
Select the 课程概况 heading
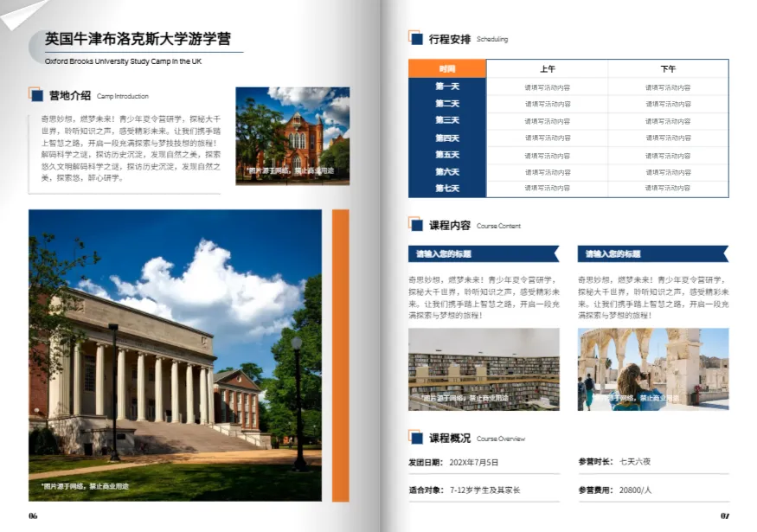click(x=450, y=438)
